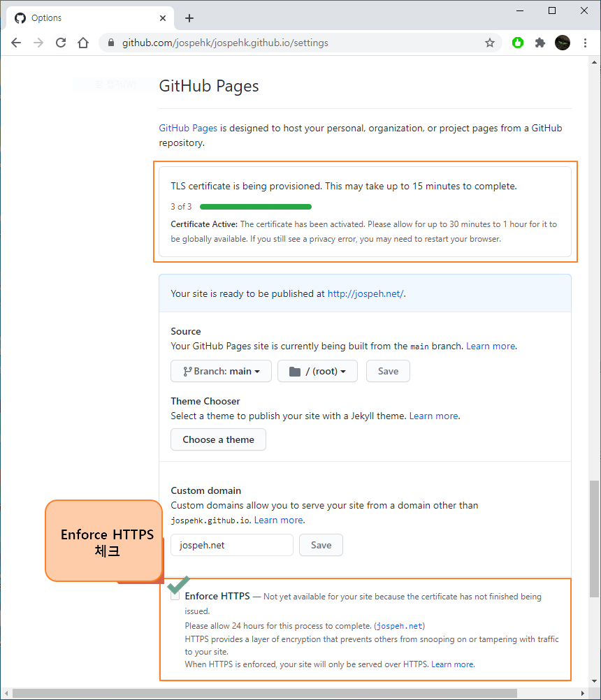
Task: Open the / (root) folder dropdown
Action: [x=317, y=371]
